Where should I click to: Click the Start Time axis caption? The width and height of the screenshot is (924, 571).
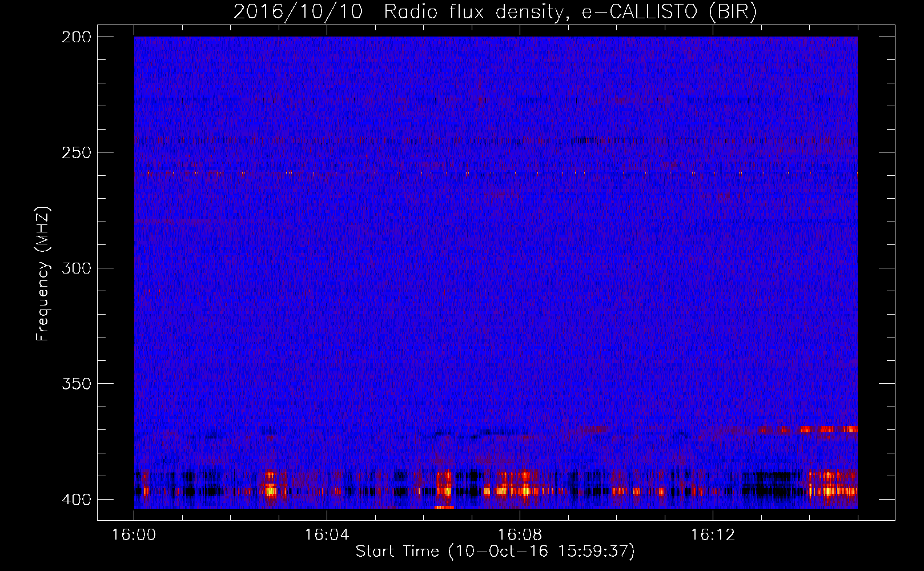[x=495, y=552]
